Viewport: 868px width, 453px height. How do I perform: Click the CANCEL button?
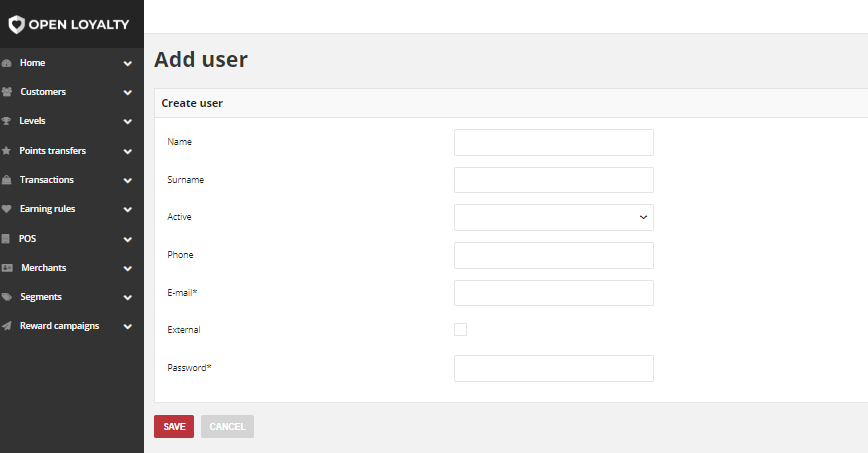coord(227,426)
